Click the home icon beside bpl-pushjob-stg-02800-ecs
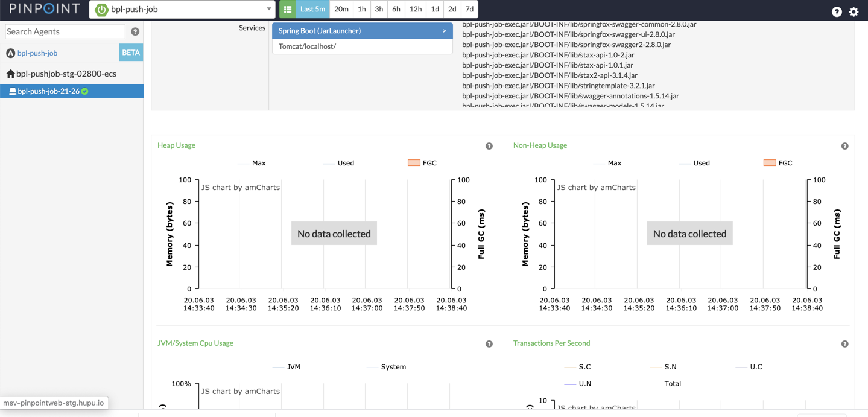The height and width of the screenshot is (417, 868). (x=10, y=74)
